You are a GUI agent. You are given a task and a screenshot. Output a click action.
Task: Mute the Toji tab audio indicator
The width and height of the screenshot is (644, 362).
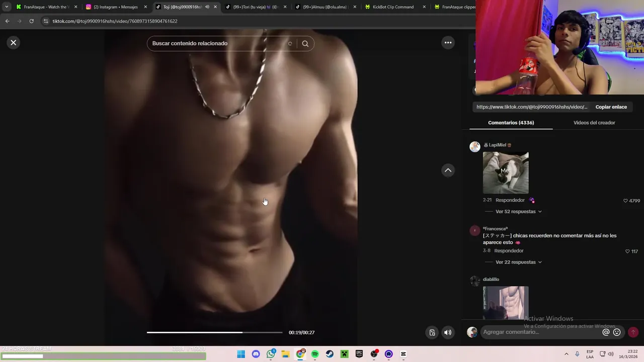coord(207,7)
